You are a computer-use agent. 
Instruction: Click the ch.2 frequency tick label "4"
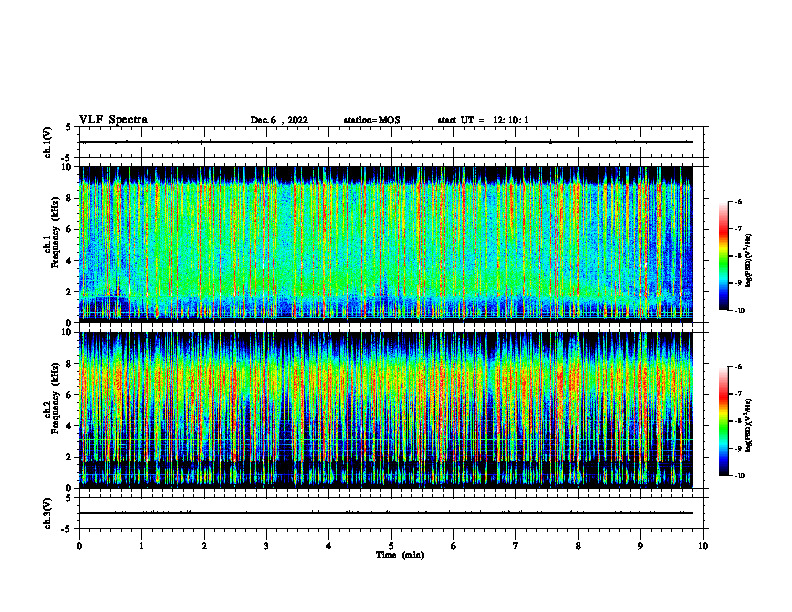70,426
